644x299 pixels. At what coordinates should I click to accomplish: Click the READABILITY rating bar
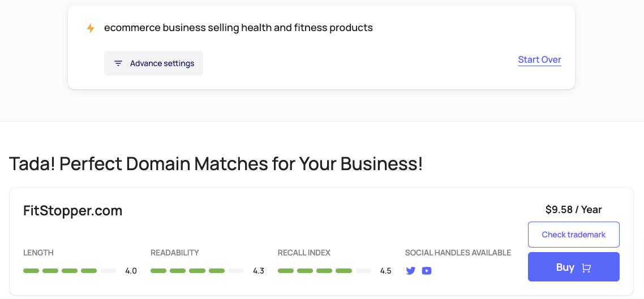(196, 271)
